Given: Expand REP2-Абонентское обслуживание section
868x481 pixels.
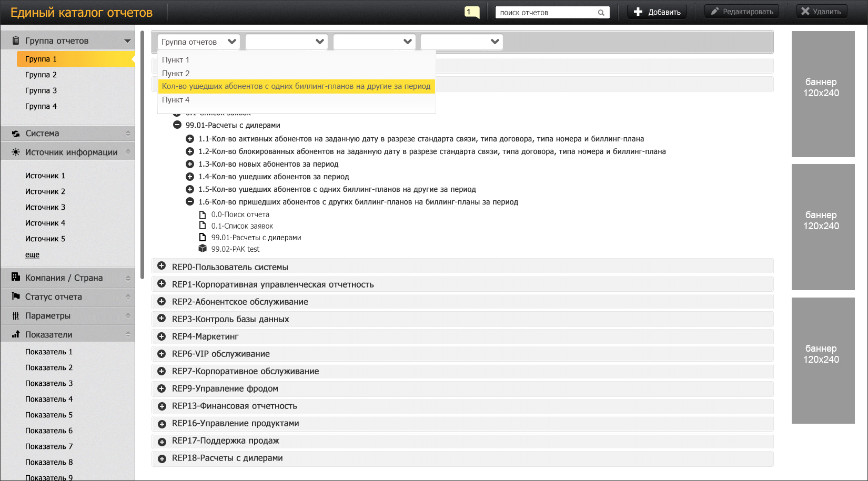Looking at the screenshot, I should point(162,302).
